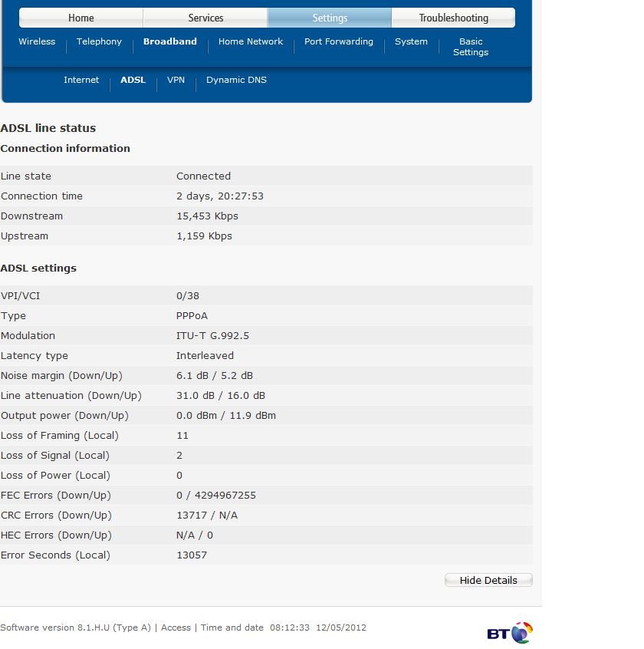Click the 'Loss of Power (Local)' label

click(x=55, y=475)
